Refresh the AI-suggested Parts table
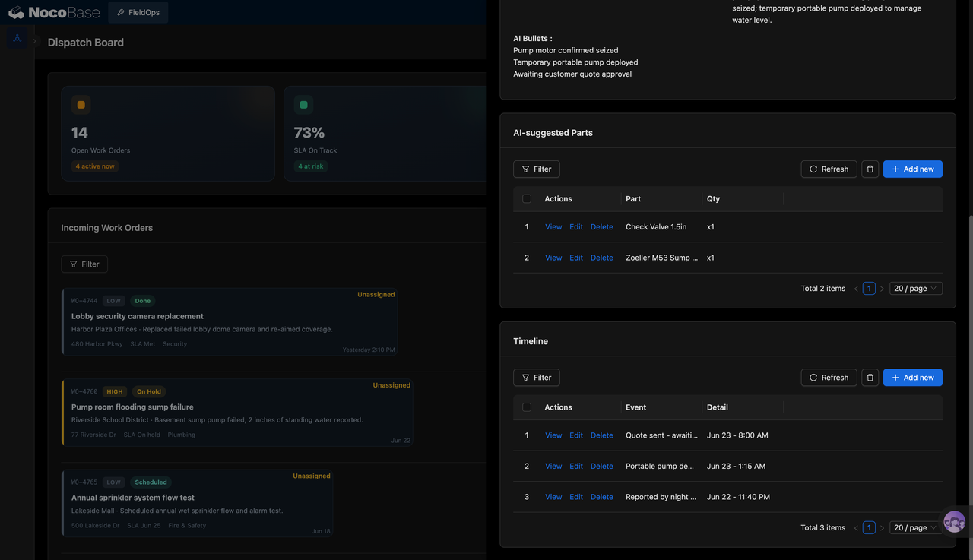973x560 pixels. [829, 169]
